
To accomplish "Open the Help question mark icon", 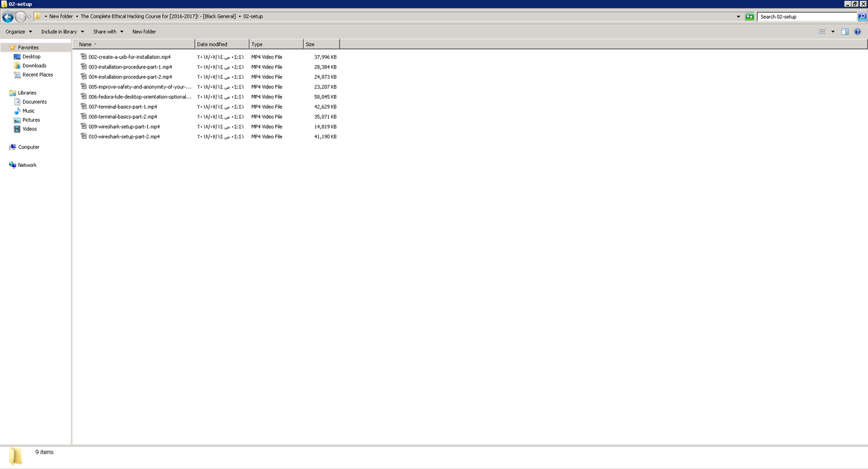I will coord(857,32).
